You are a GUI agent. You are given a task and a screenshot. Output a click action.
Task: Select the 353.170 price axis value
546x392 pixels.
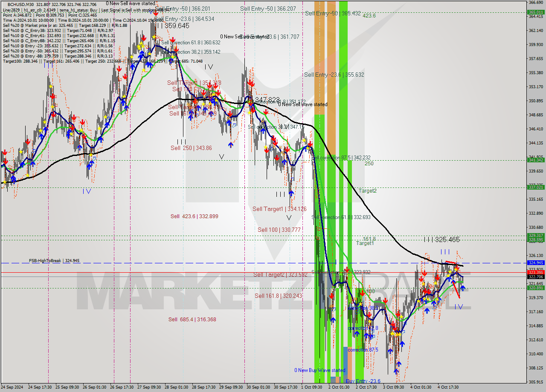(x=536, y=86)
